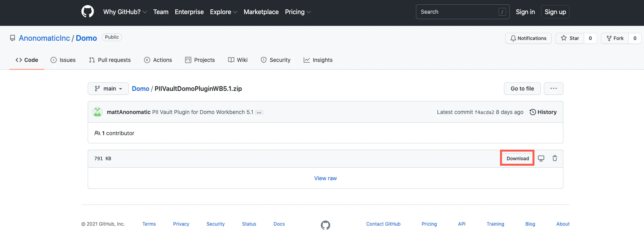Open the mattAnonomatic user profile link
The height and width of the screenshot is (237, 644).
tap(129, 112)
